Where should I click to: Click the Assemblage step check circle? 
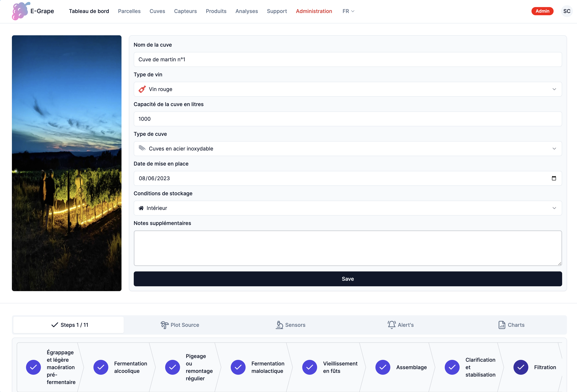(x=383, y=367)
